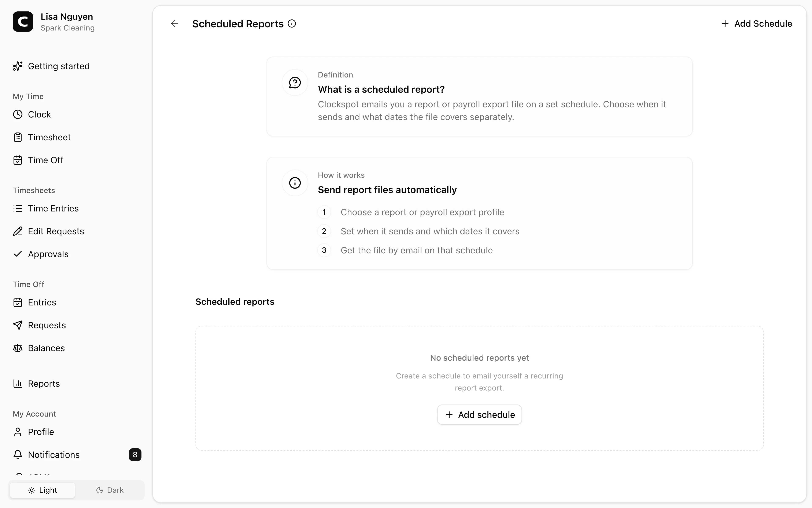Click the info icon beside Scheduled Reports title

point(292,23)
